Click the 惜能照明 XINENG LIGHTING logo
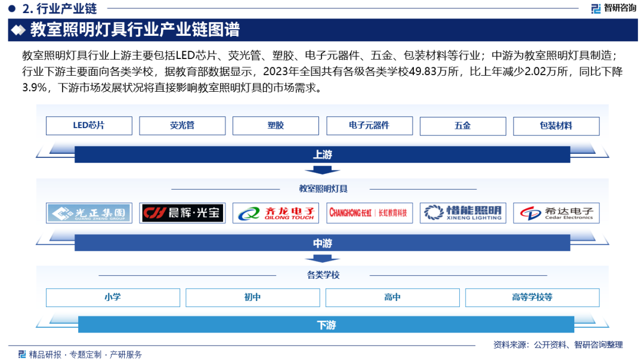Screen dimensions: 644x360 point(463,213)
